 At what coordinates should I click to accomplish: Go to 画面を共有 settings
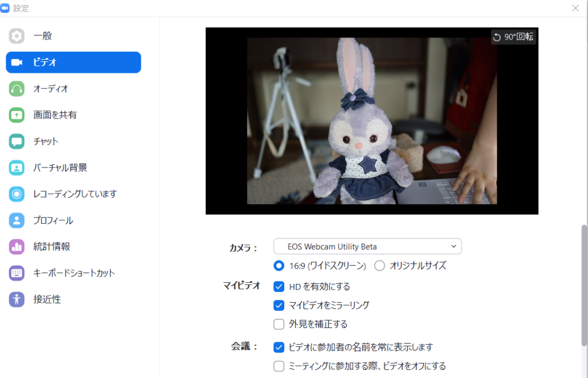(73, 115)
